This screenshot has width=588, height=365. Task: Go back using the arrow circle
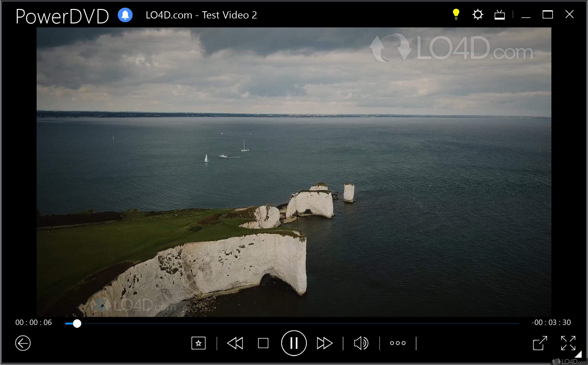[23, 343]
